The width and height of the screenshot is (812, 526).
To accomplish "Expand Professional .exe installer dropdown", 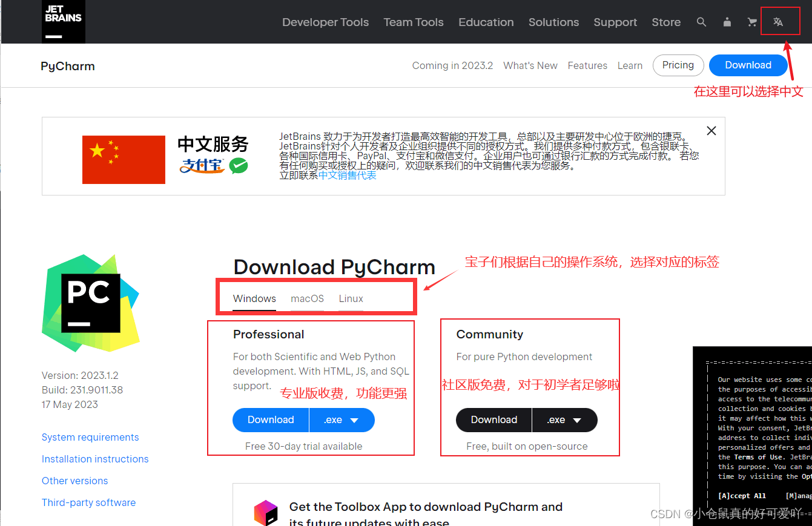I will tap(342, 420).
